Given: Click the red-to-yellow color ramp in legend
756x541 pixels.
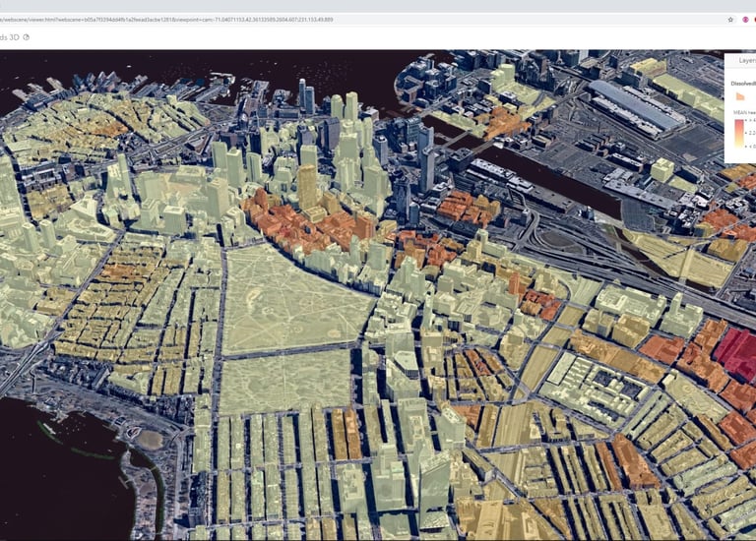Looking at the screenshot, I should [x=739, y=133].
